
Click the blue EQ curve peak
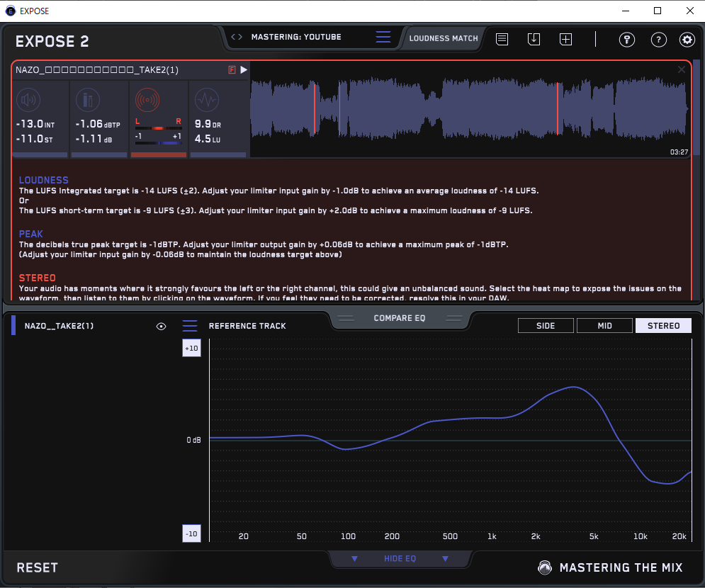pos(573,387)
